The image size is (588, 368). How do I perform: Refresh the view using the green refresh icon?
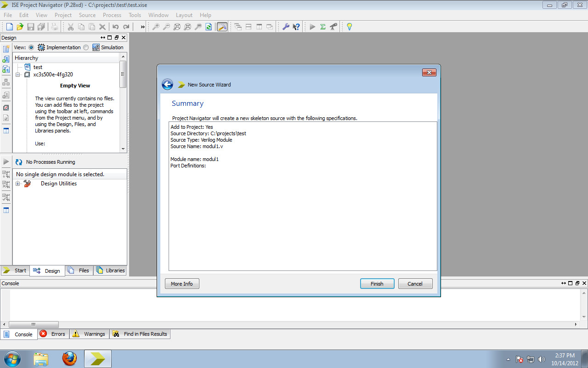pyautogui.click(x=208, y=27)
